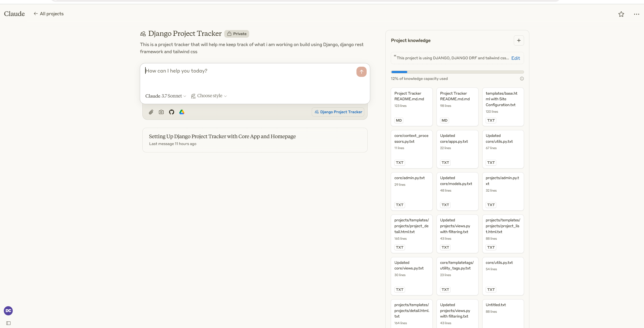Open the core/admin.py.txt file card
The height and width of the screenshot is (328, 644).
click(411, 191)
